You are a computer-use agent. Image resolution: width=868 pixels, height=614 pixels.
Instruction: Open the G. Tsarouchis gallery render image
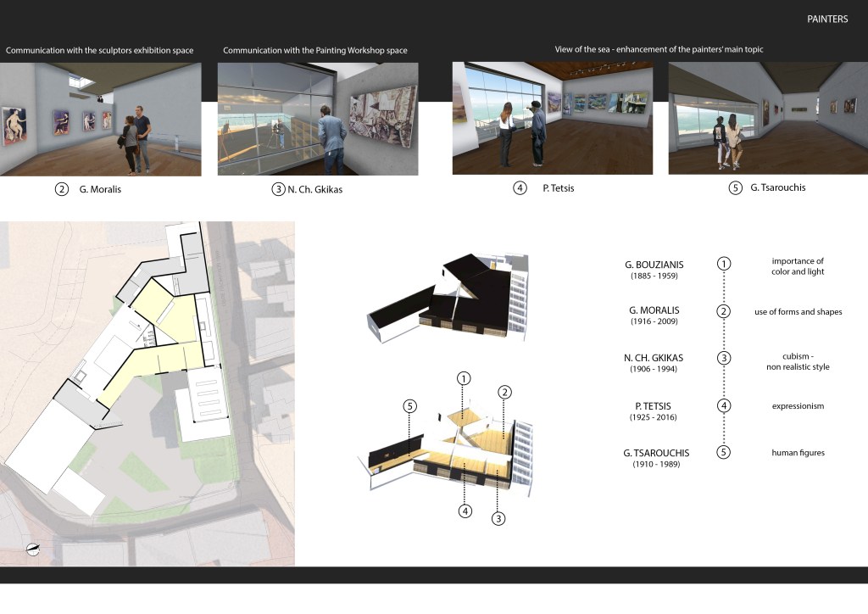[x=768, y=118]
